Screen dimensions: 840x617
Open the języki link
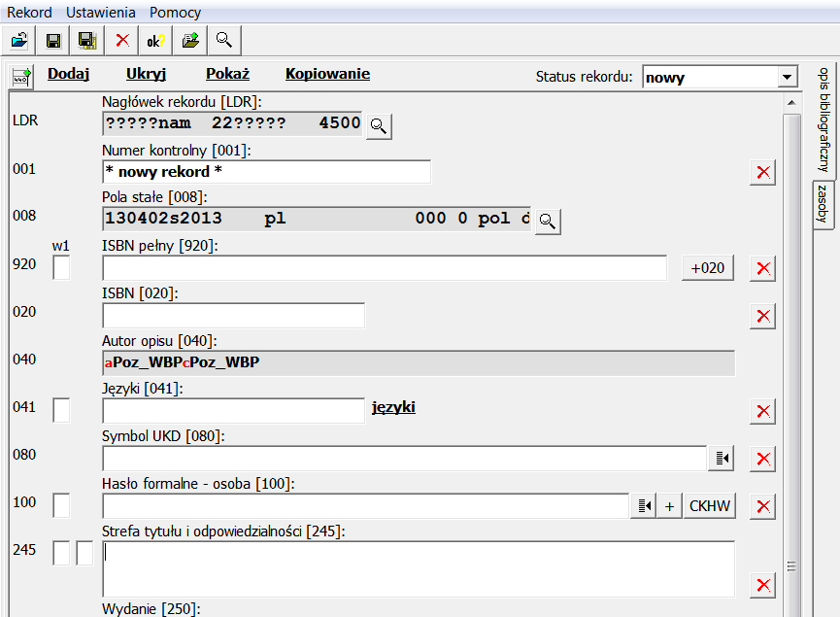pyautogui.click(x=393, y=407)
